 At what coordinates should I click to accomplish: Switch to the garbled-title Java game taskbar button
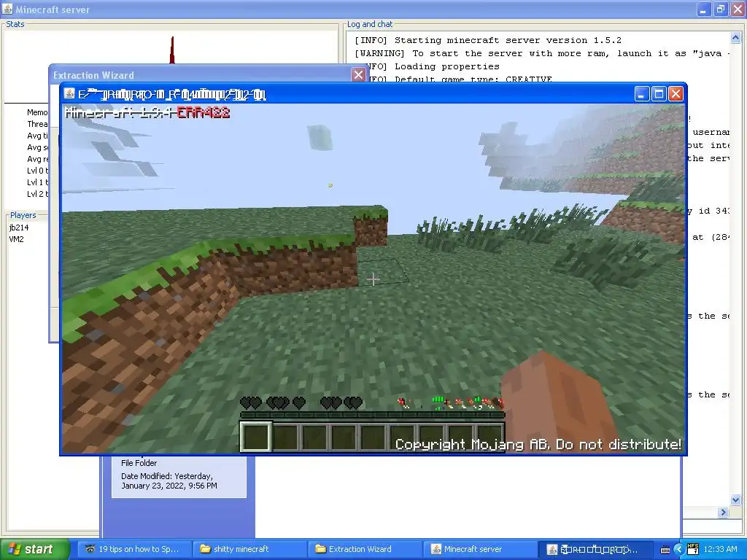[595, 549]
